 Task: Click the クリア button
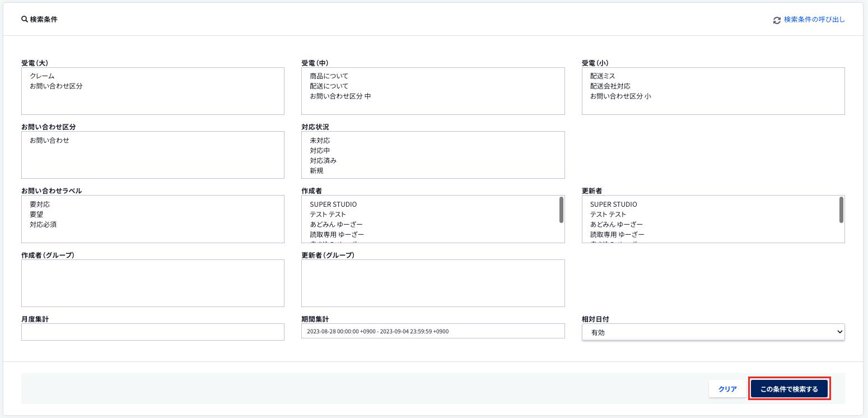click(x=727, y=389)
